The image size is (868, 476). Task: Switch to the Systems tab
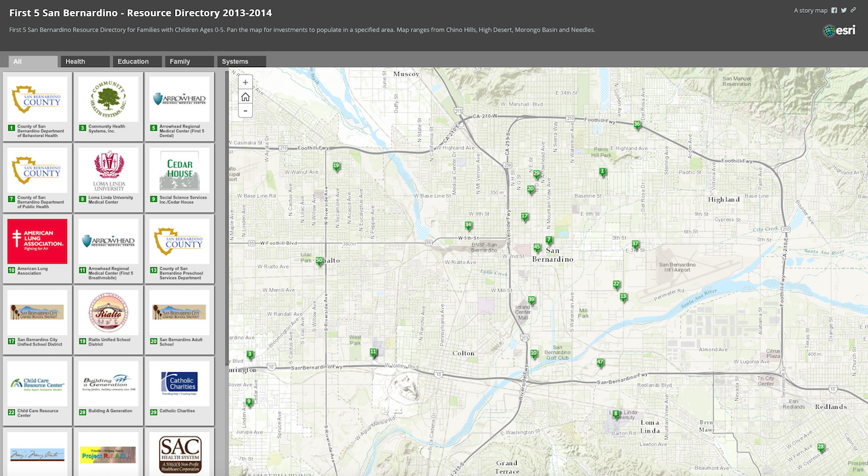(x=241, y=62)
